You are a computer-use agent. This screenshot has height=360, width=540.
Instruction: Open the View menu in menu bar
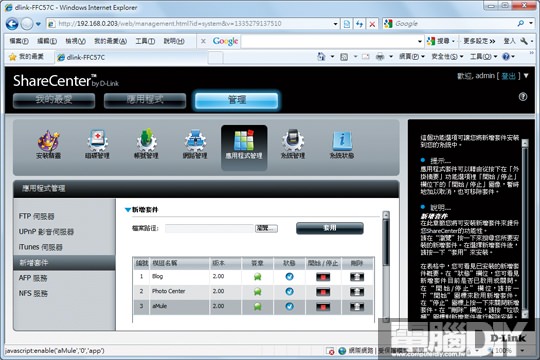(75, 41)
